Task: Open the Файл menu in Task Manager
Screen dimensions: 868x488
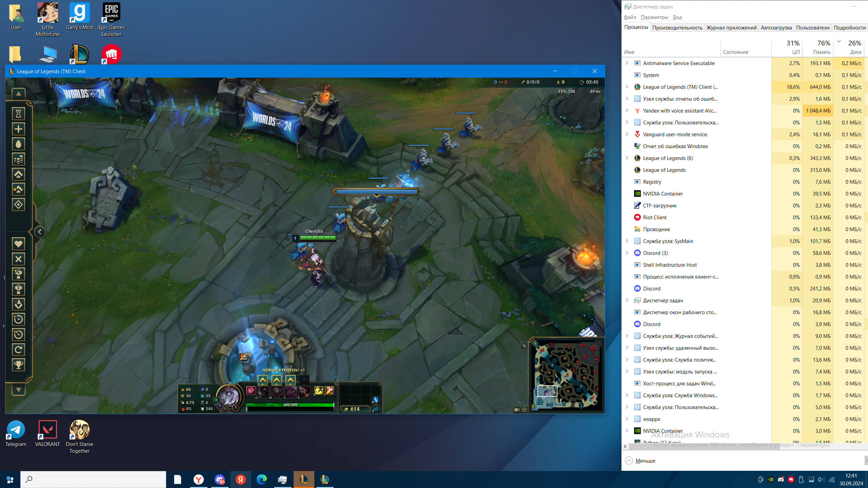Action: pos(630,17)
